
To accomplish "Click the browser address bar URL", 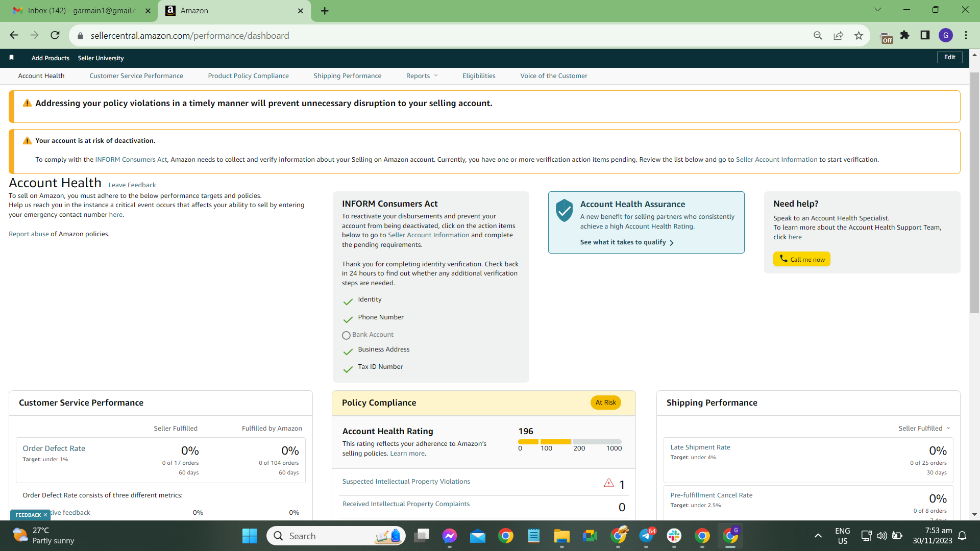I will pyautogui.click(x=190, y=36).
